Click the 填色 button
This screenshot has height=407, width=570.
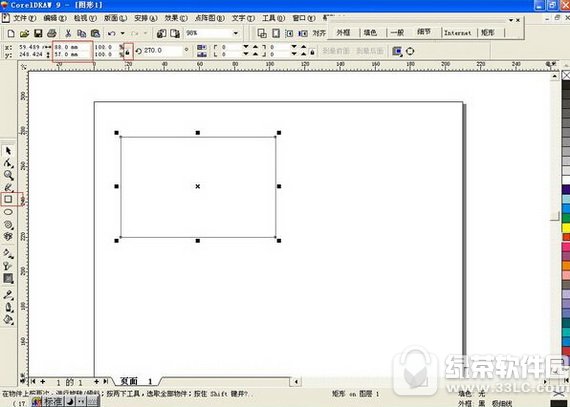tap(370, 33)
